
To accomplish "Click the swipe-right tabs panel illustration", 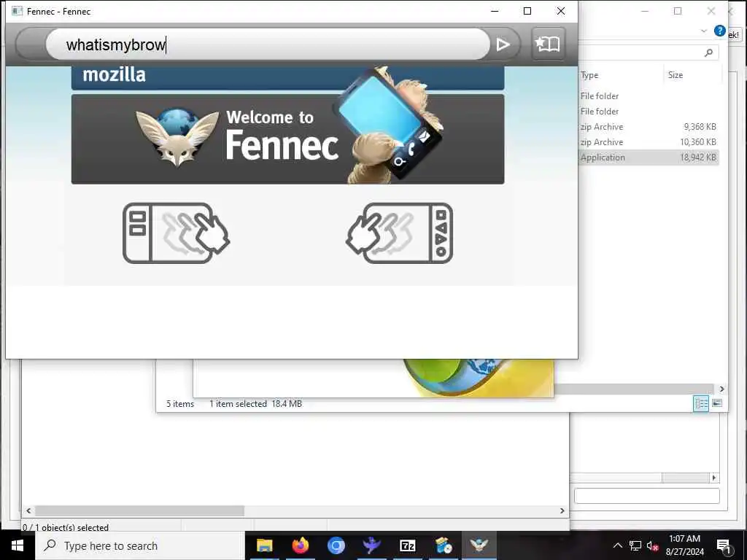I will [x=177, y=233].
